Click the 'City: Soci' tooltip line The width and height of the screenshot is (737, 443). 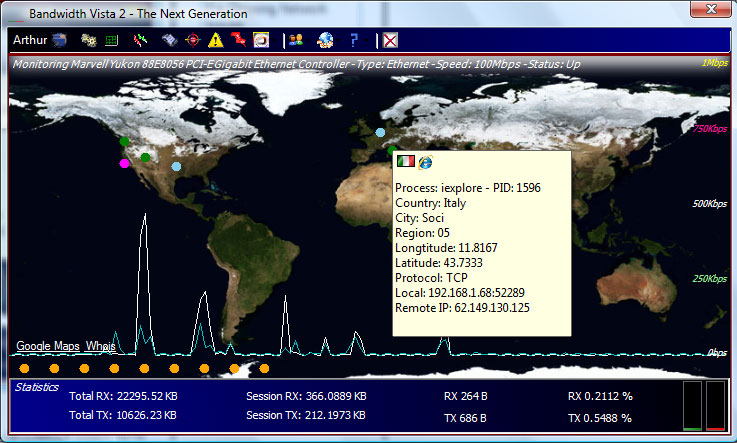click(x=419, y=218)
